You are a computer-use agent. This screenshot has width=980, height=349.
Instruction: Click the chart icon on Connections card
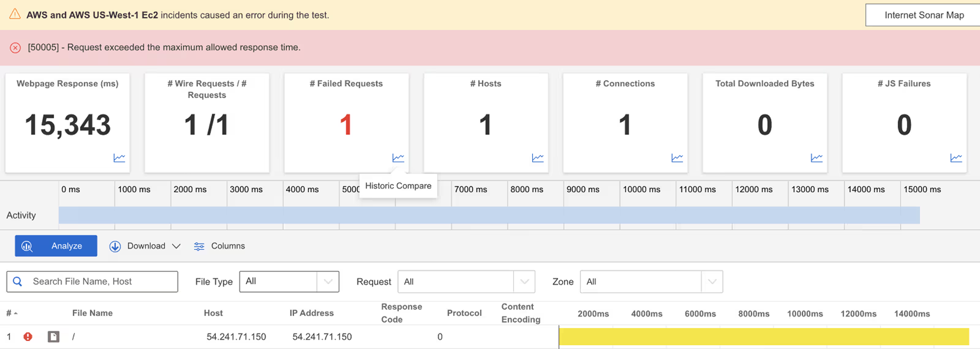pos(677,158)
